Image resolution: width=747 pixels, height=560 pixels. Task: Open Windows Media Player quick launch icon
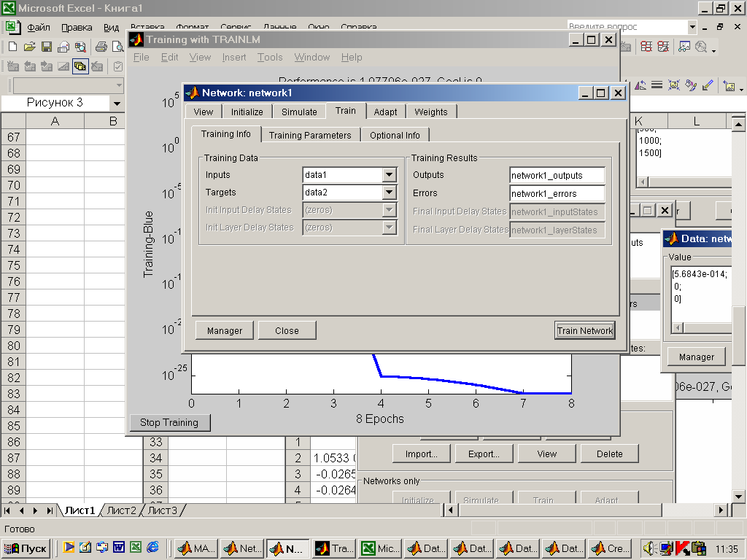(69, 547)
